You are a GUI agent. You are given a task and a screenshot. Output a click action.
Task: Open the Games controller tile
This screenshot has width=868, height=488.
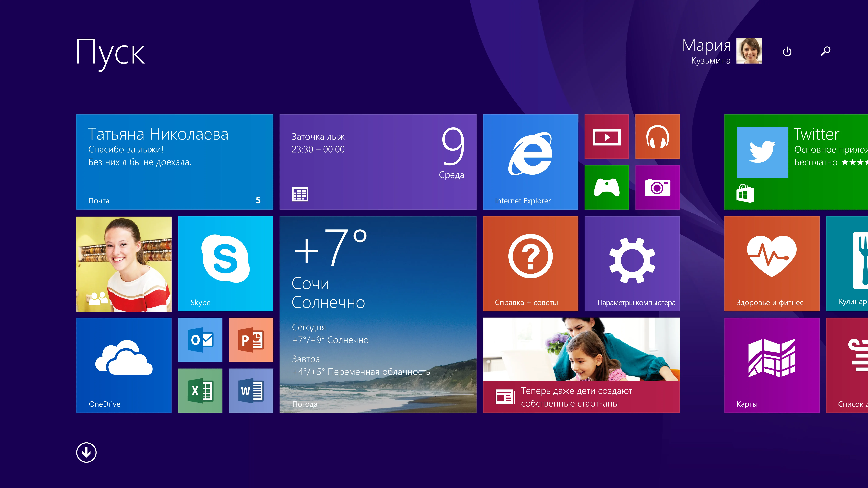(606, 187)
